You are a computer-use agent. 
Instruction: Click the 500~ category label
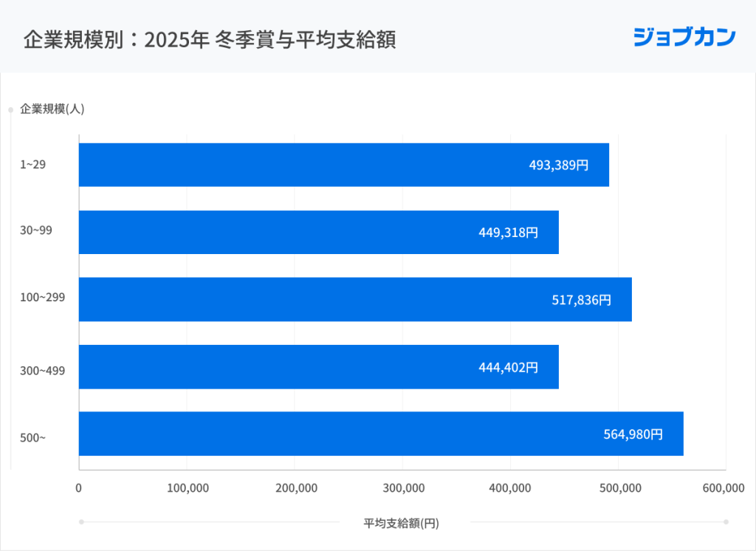[x=33, y=437]
